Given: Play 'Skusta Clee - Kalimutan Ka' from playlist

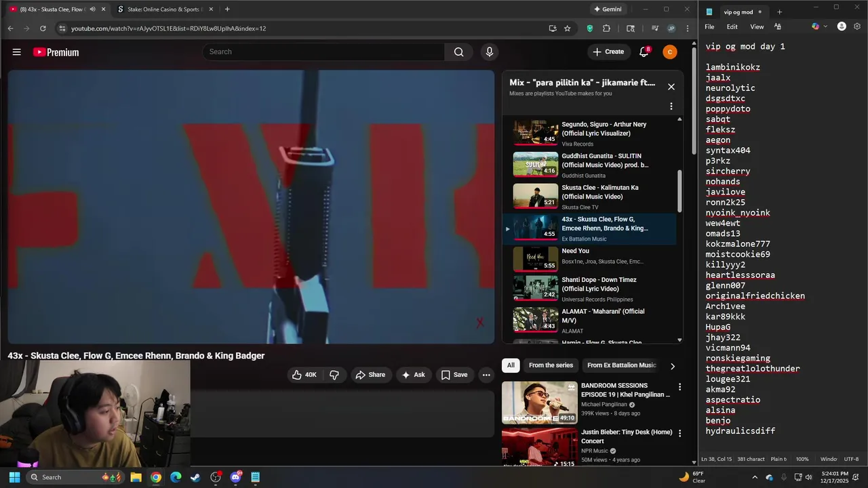Looking at the screenshot, I should pos(590,197).
